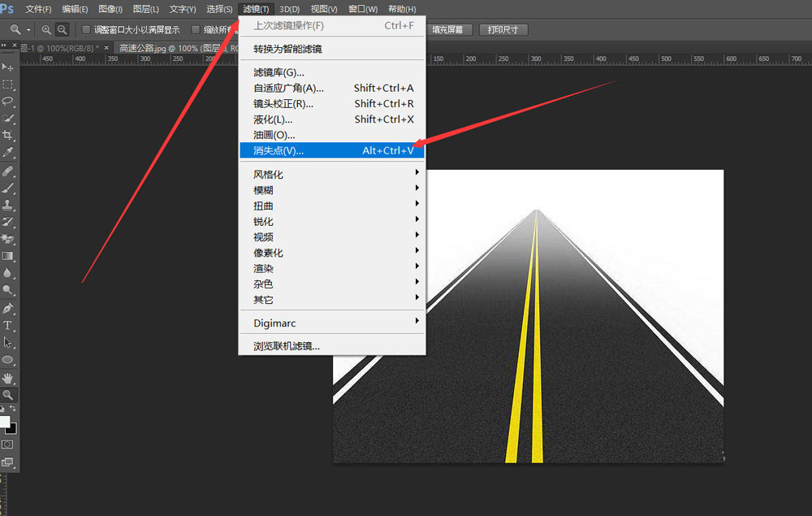
Task: Select the Gradient tool
Action: click(8, 256)
